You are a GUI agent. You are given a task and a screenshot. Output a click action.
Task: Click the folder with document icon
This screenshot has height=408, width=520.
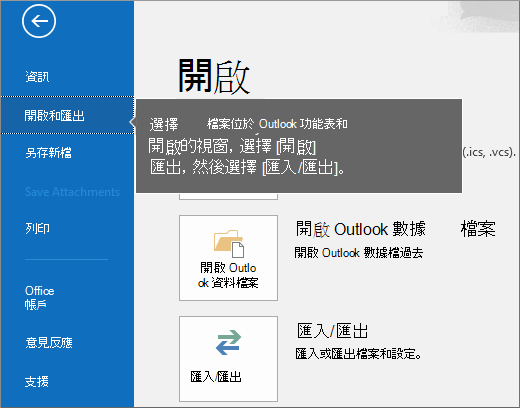(229, 244)
